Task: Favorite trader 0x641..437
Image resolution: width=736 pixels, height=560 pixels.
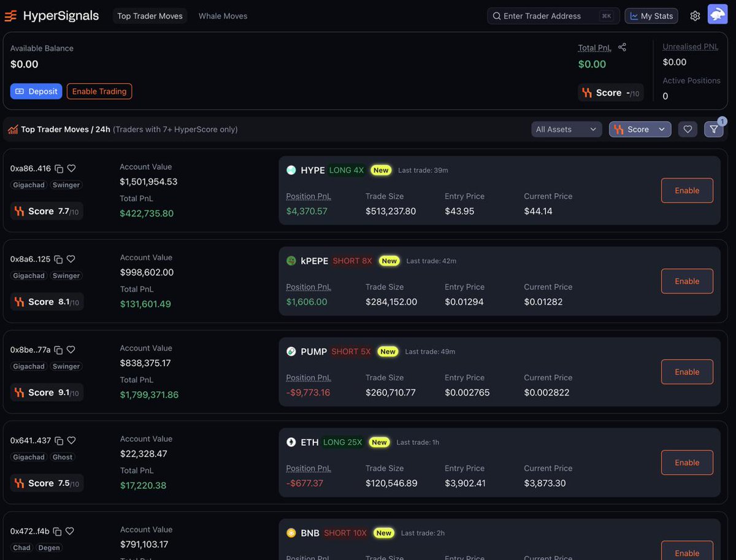Action: (71, 441)
